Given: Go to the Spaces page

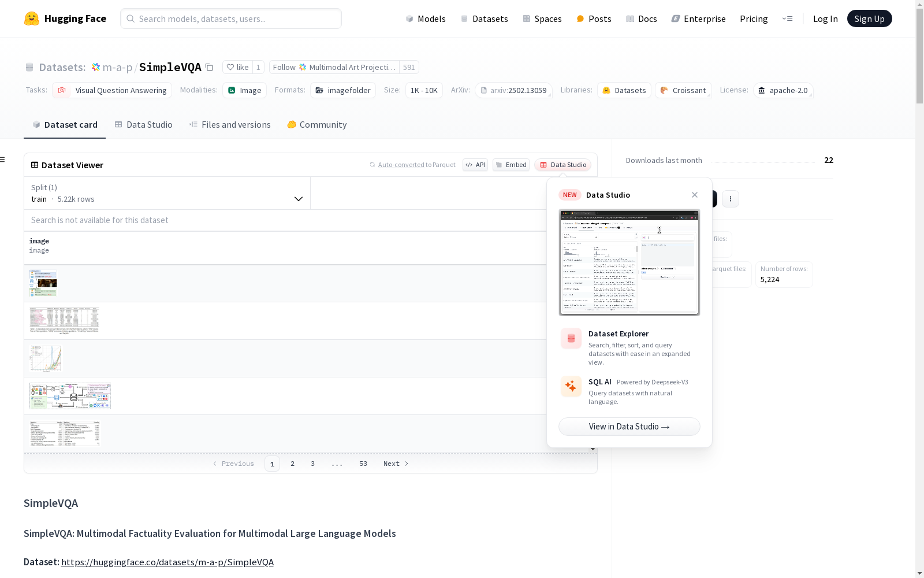Looking at the screenshot, I should coord(542,18).
